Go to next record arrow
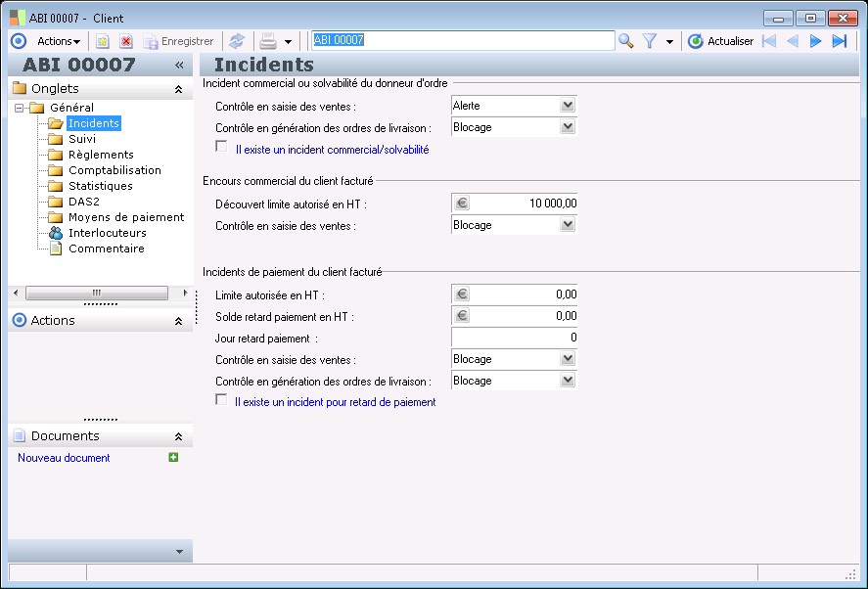 [x=815, y=41]
